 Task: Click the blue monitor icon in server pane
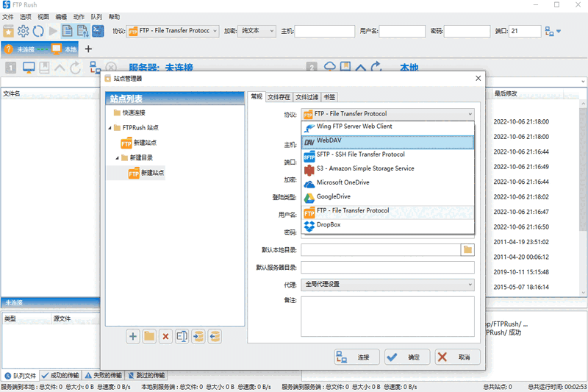pyautogui.click(x=29, y=68)
